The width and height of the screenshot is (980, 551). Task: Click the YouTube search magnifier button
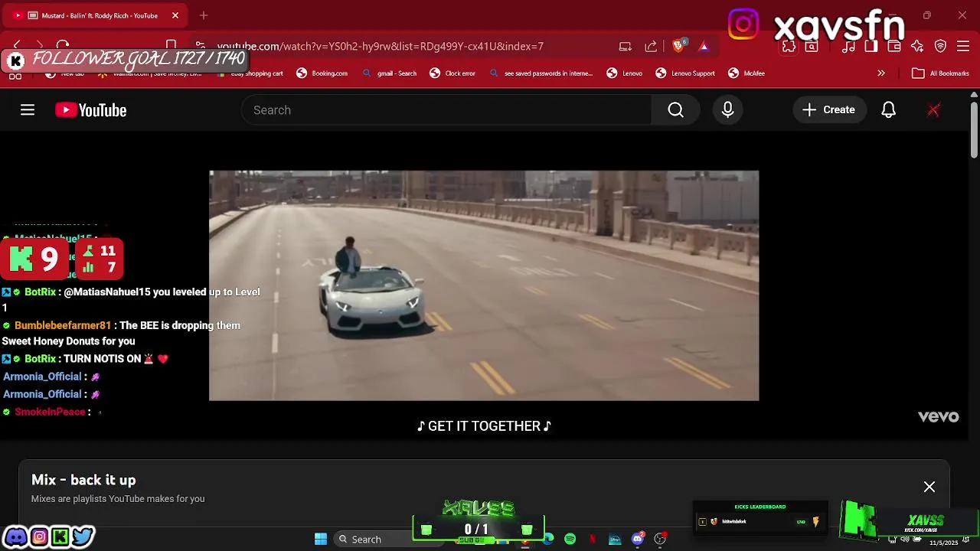[675, 110]
